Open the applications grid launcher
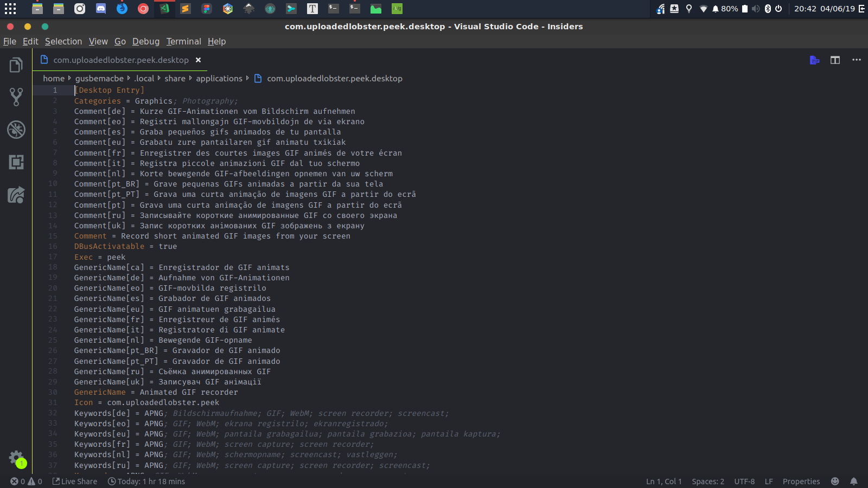The width and height of the screenshot is (868, 488). tap(10, 9)
